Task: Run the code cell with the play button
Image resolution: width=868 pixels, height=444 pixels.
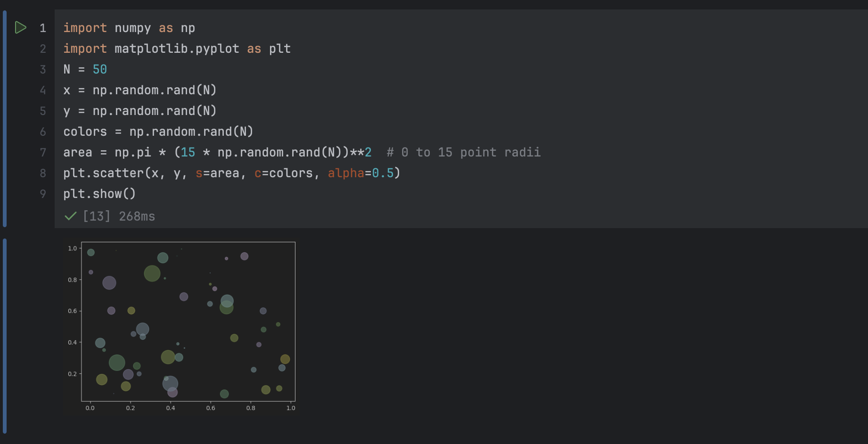Action: (x=21, y=27)
